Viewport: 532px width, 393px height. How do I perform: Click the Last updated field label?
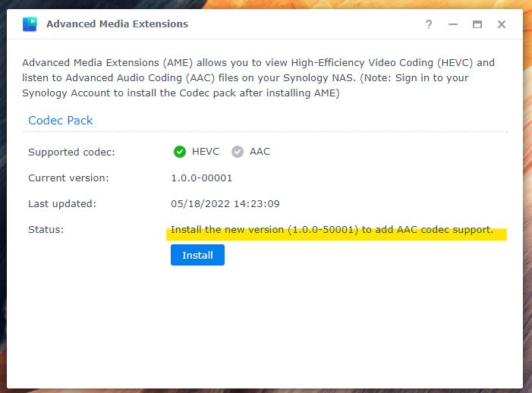click(62, 204)
